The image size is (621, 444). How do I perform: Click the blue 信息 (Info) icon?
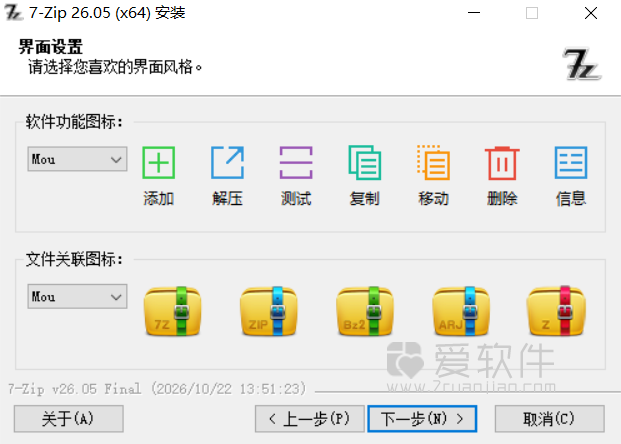point(571,163)
